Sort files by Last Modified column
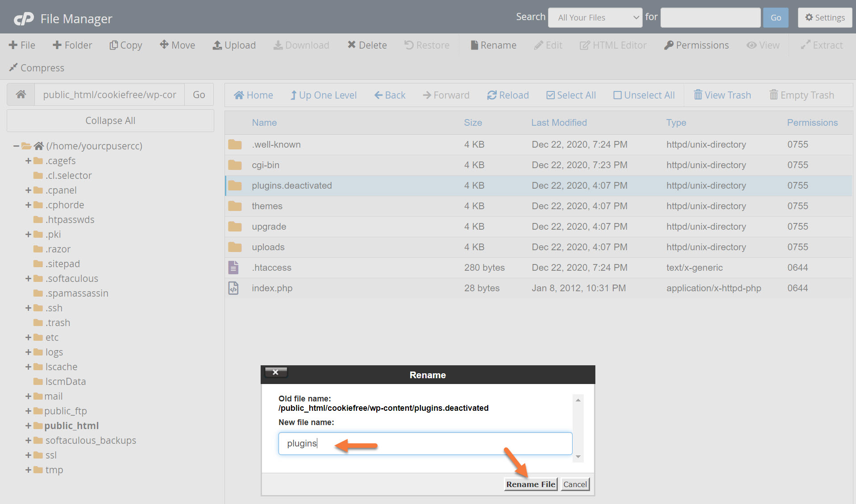 tap(559, 123)
